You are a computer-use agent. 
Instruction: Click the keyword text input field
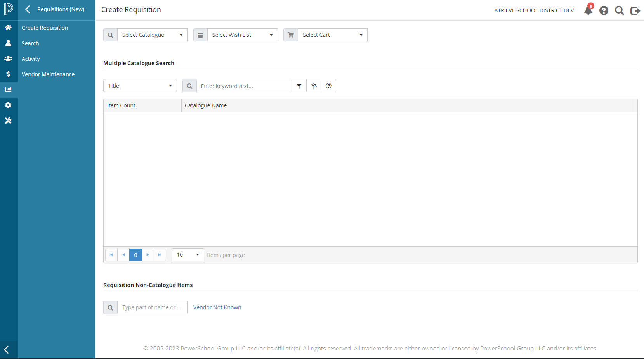[244, 86]
